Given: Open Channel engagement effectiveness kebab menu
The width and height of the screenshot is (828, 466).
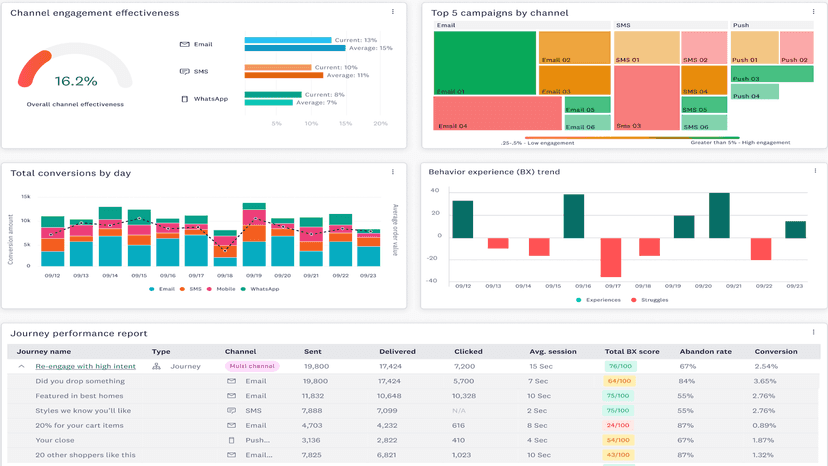Looking at the screenshot, I should tap(392, 12).
